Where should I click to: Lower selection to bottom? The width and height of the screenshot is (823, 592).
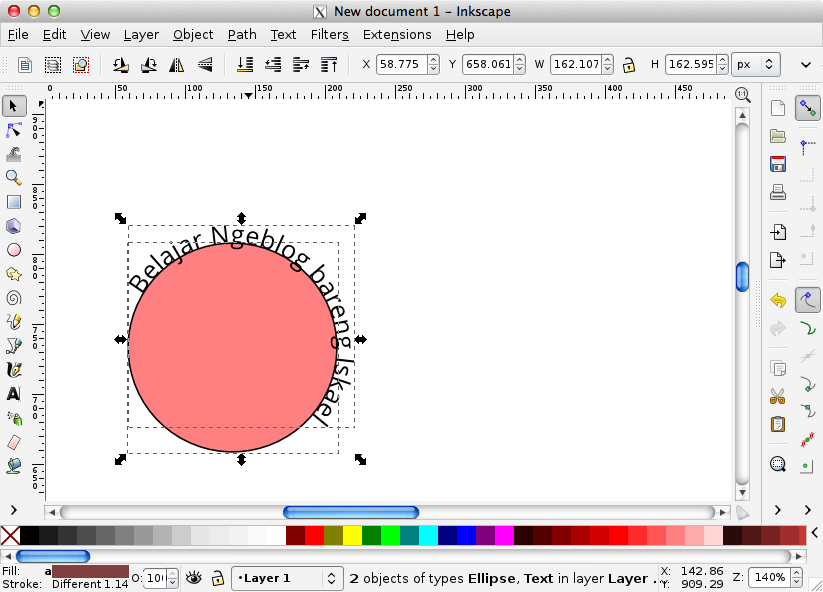point(245,65)
